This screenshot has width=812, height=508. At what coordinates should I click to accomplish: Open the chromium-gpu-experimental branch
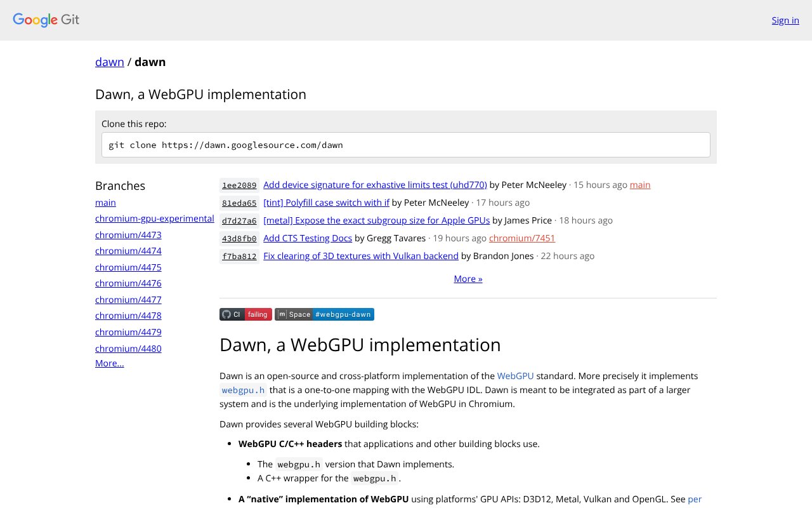click(154, 218)
